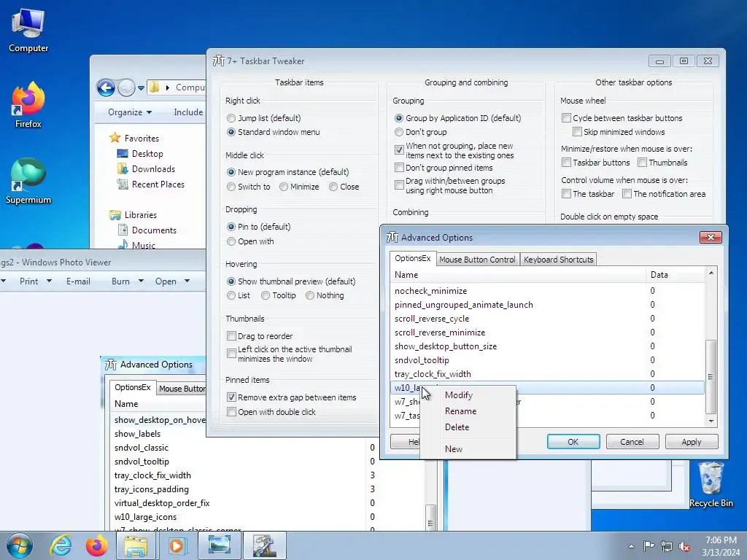Open Explorer recent pages dropdown arrow
Image resolution: width=747 pixels, height=560 pixels.
coord(141,88)
